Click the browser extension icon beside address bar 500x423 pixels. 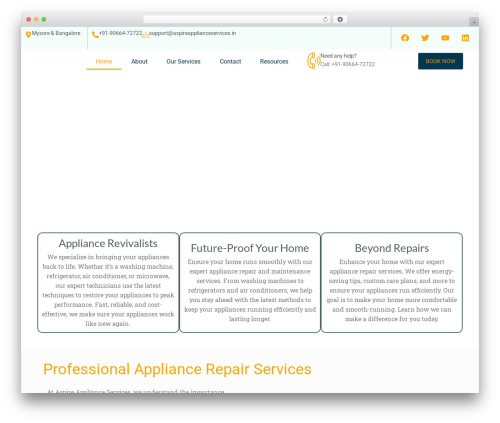pyautogui.click(x=340, y=19)
